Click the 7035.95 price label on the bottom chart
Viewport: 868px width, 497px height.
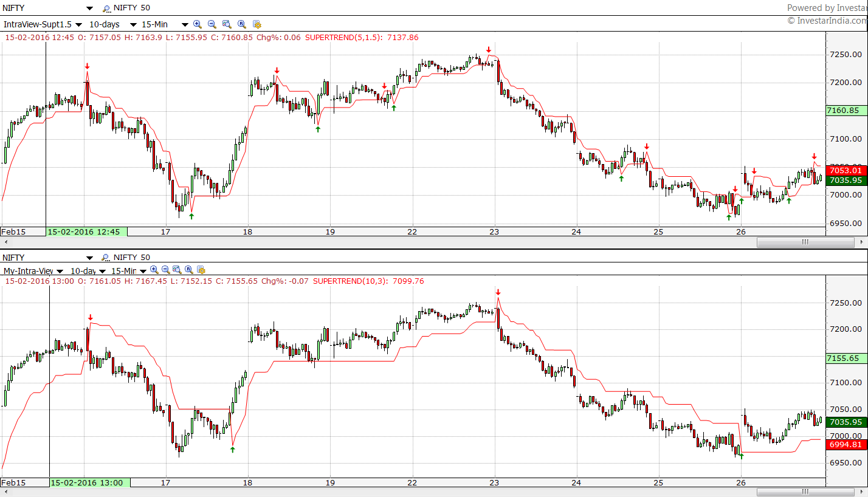[x=846, y=422]
